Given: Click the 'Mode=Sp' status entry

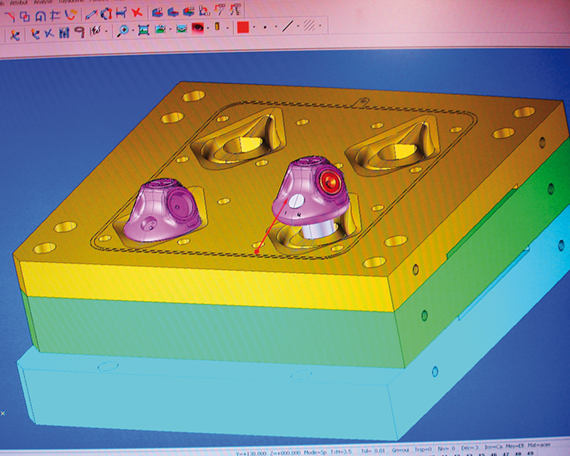Looking at the screenshot, I should (x=315, y=452).
